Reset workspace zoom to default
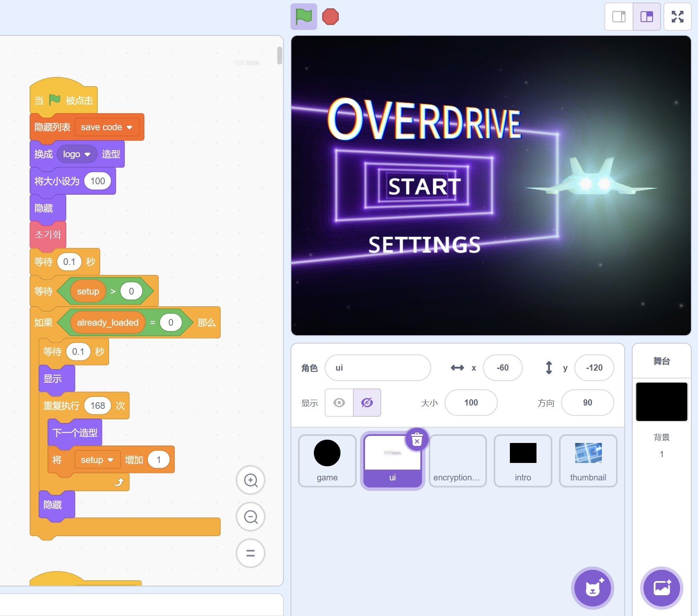 coord(251,553)
